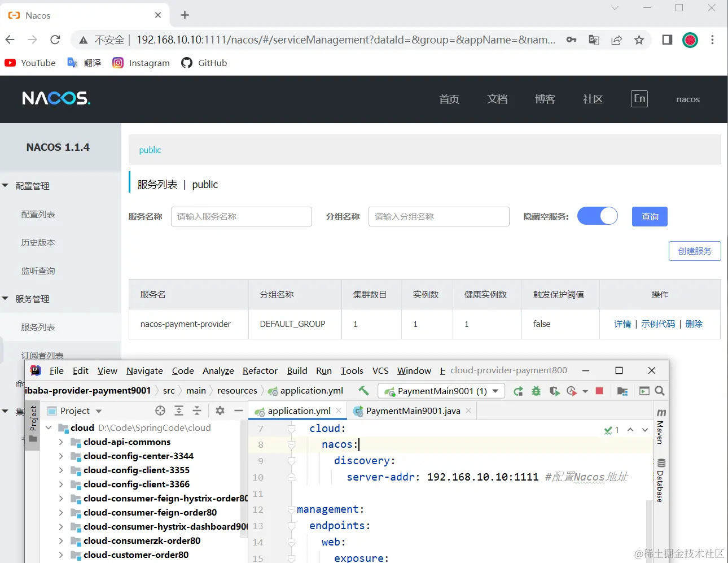Open Chrome profile avatar
Screen dimensions: 728x563
coord(690,40)
